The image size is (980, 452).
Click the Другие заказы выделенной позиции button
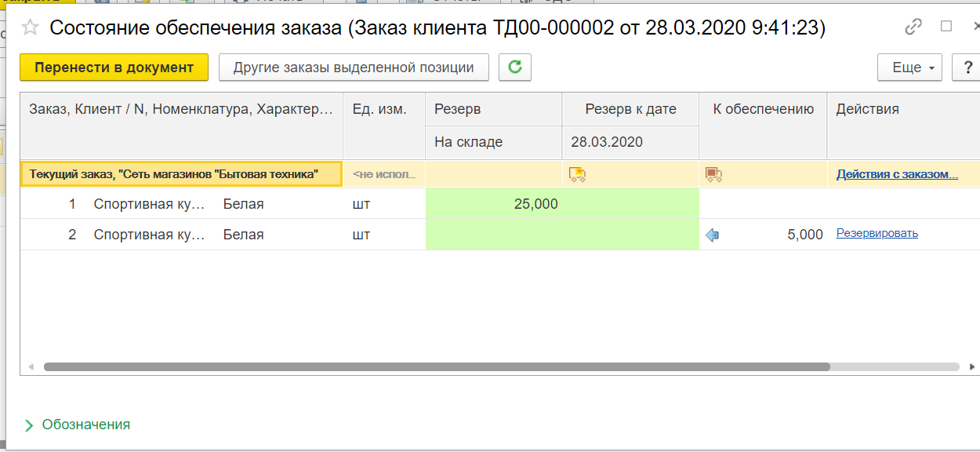(354, 67)
